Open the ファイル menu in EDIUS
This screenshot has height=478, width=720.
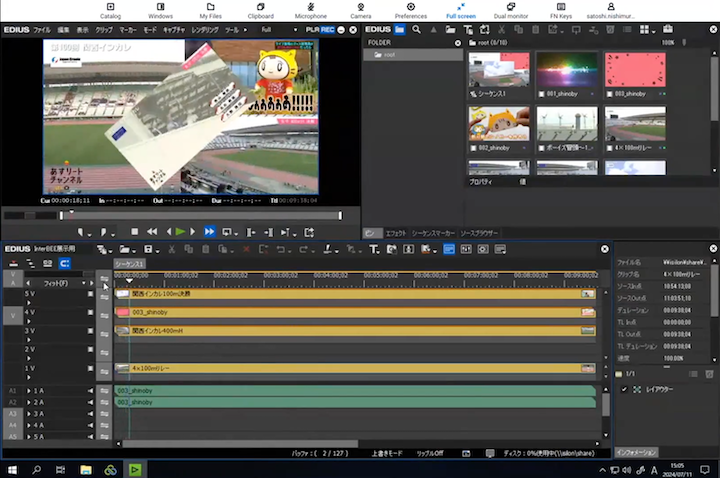(42, 30)
